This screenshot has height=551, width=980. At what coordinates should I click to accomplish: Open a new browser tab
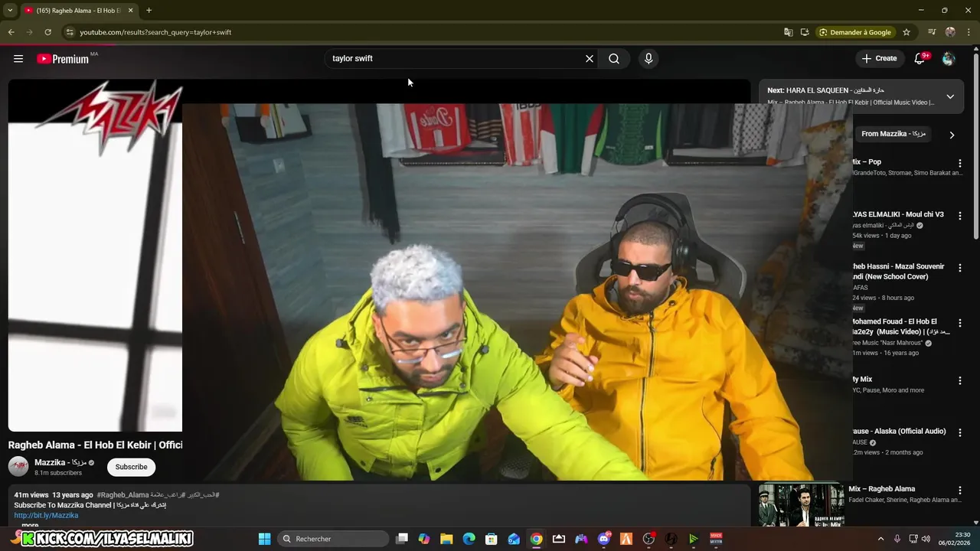(149, 11)
